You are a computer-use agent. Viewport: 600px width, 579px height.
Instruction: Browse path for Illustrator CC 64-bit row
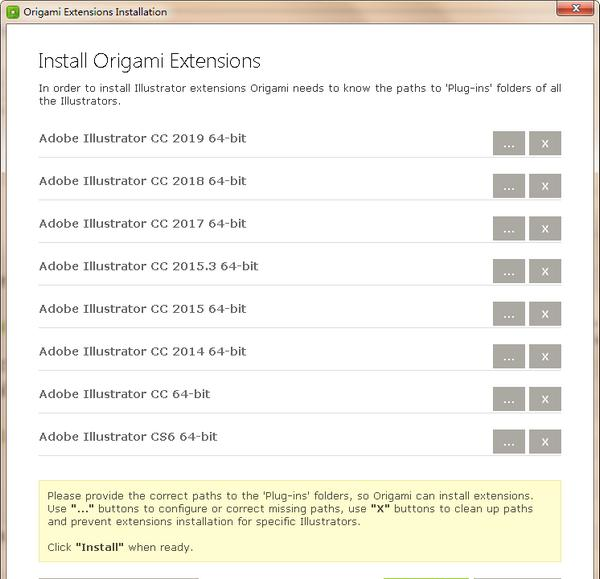coord(509,399)
